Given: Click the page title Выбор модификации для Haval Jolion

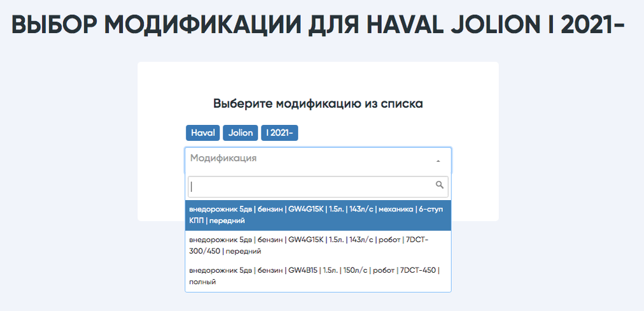Looking at the screenshot, I should point(318,25).
